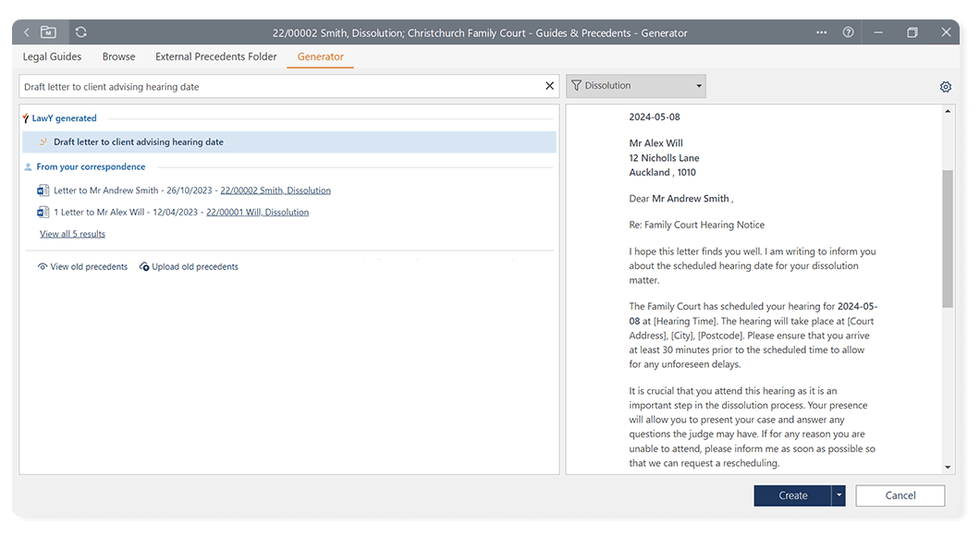Click the date 2024-05-08 at top of letter
Viewport: 980px width, 551px height.
[655, 116]
